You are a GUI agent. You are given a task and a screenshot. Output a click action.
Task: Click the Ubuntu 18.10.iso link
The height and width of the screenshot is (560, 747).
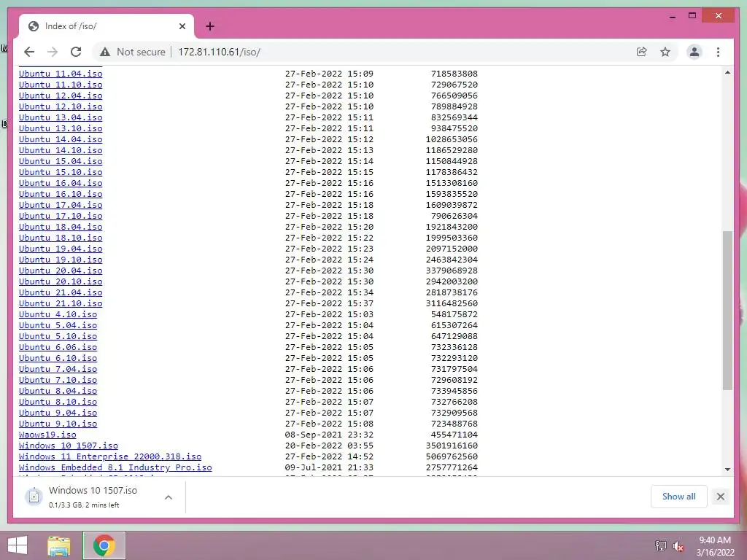(x=61, y=238)
